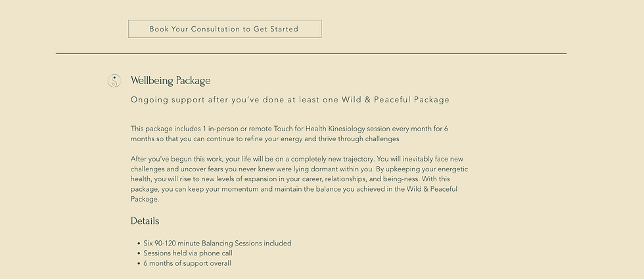Viewport: 644px width, 279px height.
Task: Select the Wellbeing Package heading
Action: [x=170, y=81]
